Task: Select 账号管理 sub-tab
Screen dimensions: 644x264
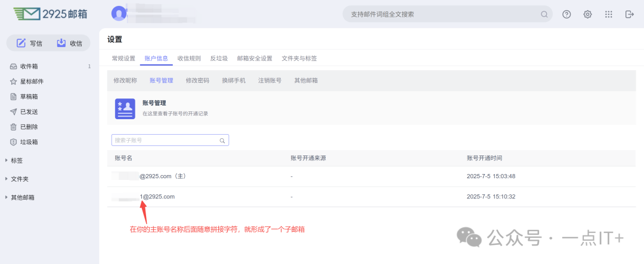Action: 162,80
